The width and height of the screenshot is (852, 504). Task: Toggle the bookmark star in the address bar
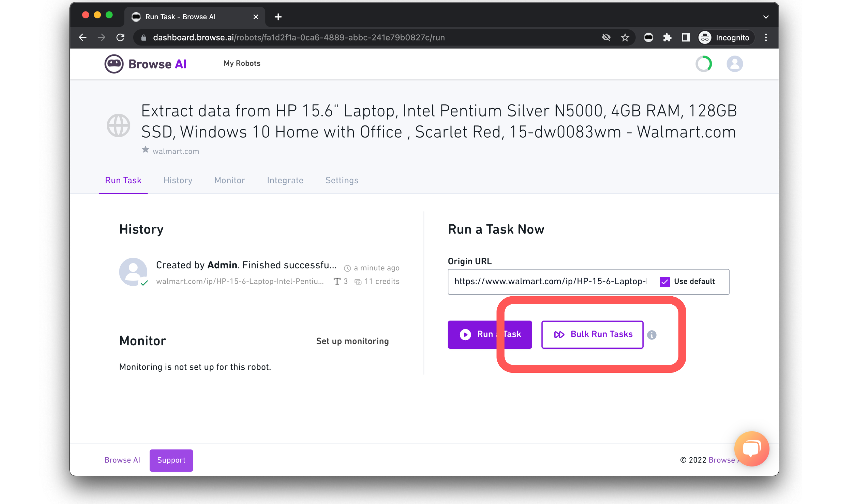[x=625, y=37]
